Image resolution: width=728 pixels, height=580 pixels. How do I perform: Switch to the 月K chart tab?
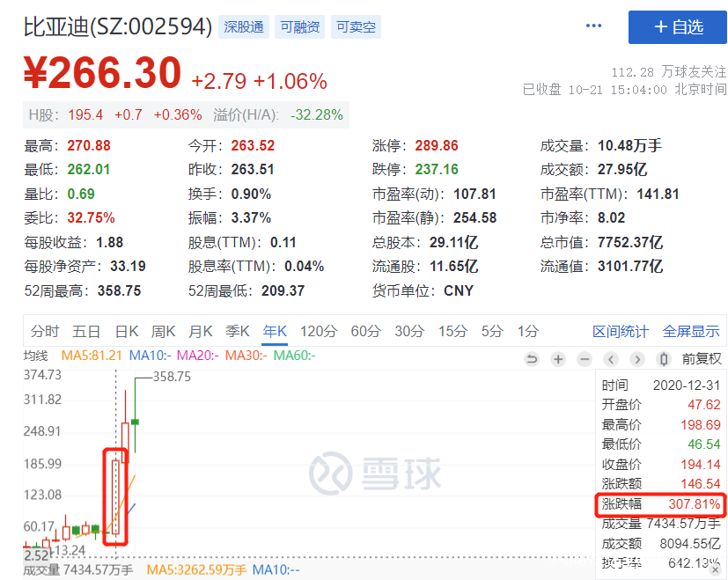click(200, 331)
